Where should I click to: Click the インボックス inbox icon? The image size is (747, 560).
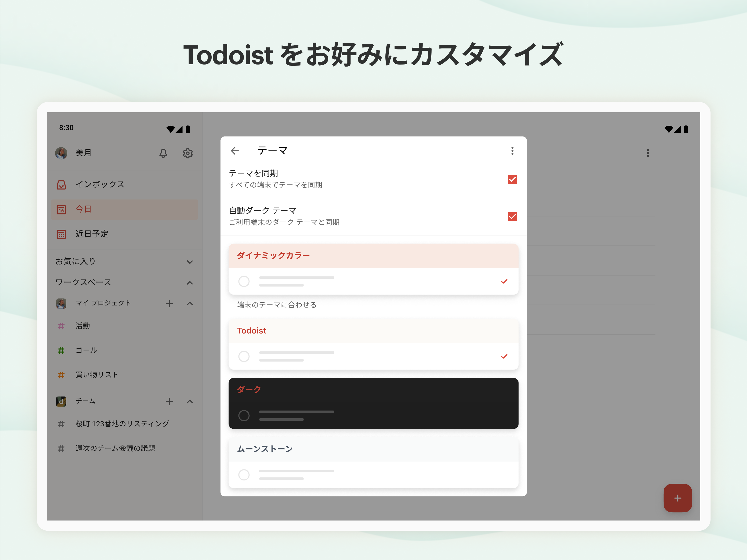coord(61,185)
